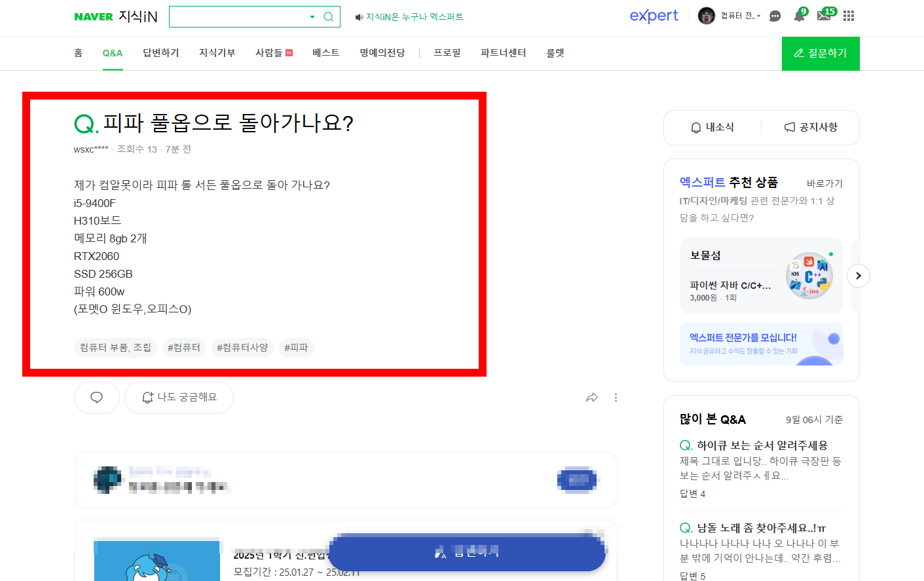This screenshot has height=581, width=924.
Task: Open 하이큐 보는 순서 알려주세용 question
Action: (762, 445)
